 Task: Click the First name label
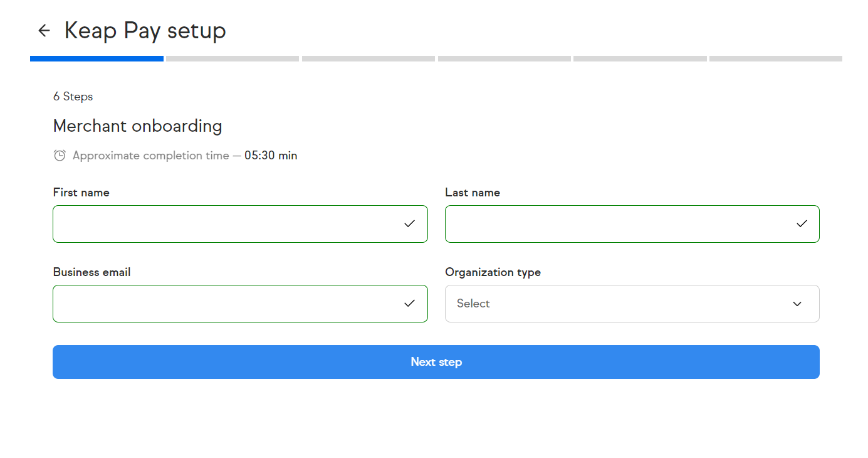81,193
